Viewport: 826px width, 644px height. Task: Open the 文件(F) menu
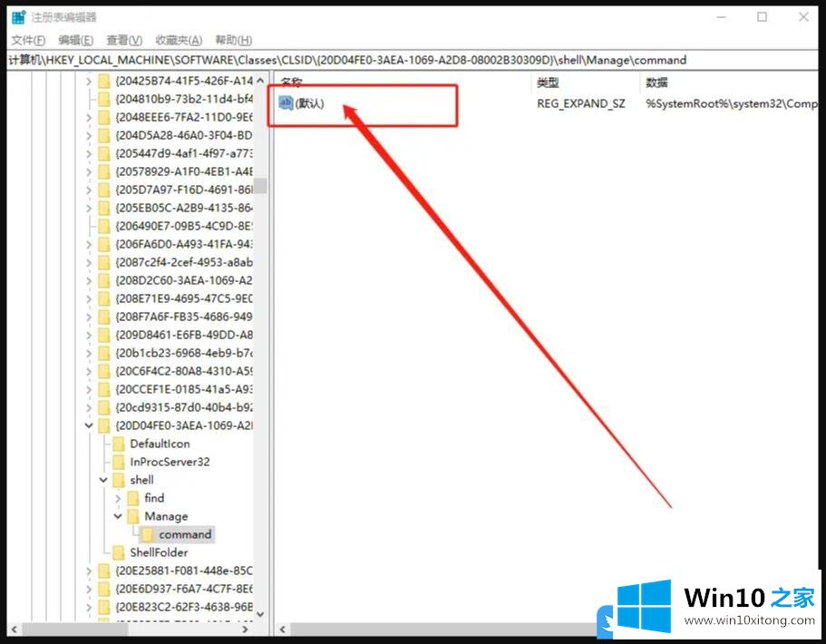coord(28,40)
